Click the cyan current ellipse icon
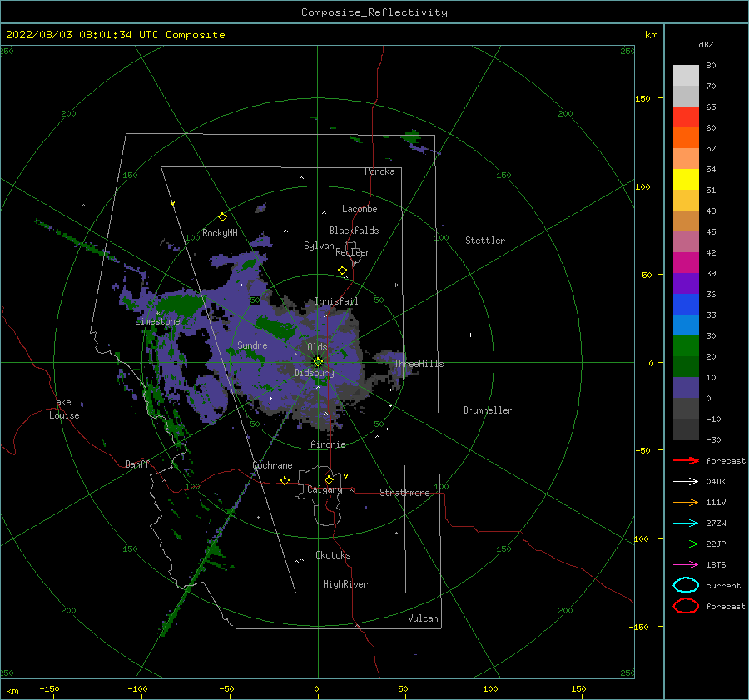The width and height of the screenshot is (749, 700). [686, 585]
